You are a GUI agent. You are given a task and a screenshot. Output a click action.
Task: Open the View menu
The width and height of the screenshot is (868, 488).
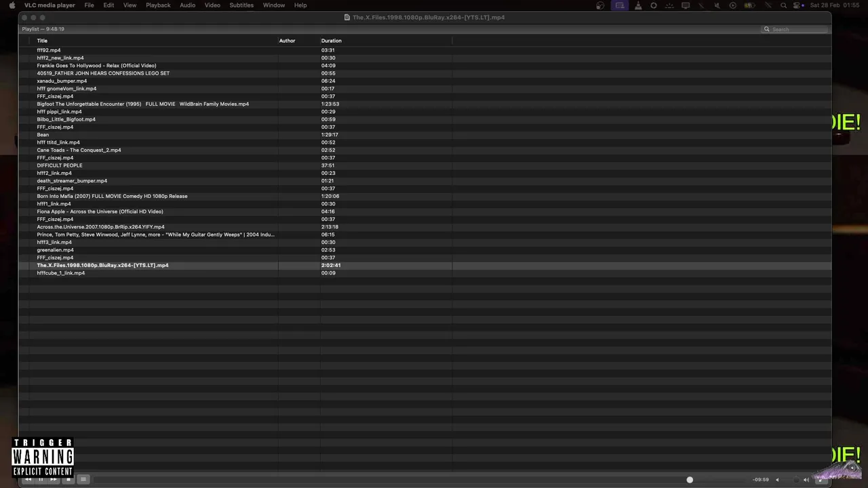(x=130, y=5)
